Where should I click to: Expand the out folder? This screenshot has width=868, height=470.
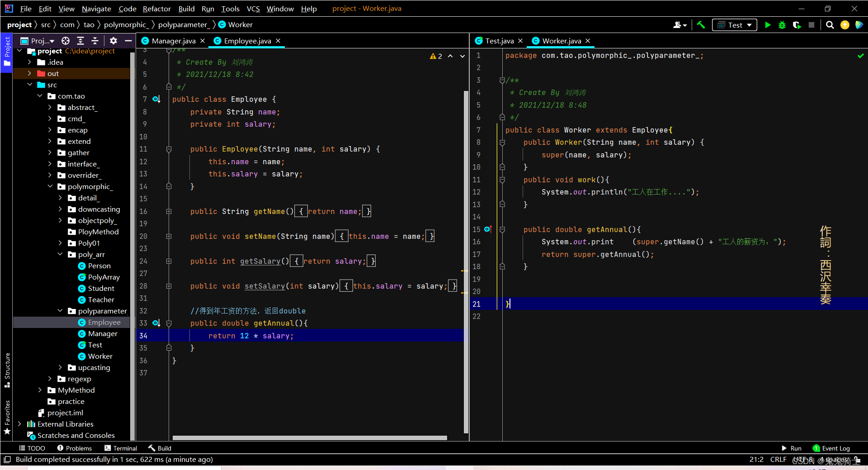tap(29, 73)
